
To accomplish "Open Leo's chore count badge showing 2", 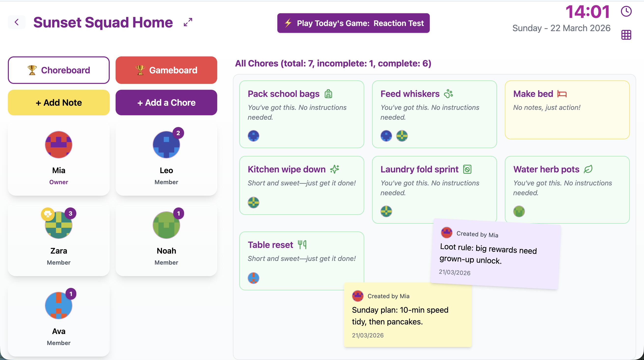I will pos(178,133).
